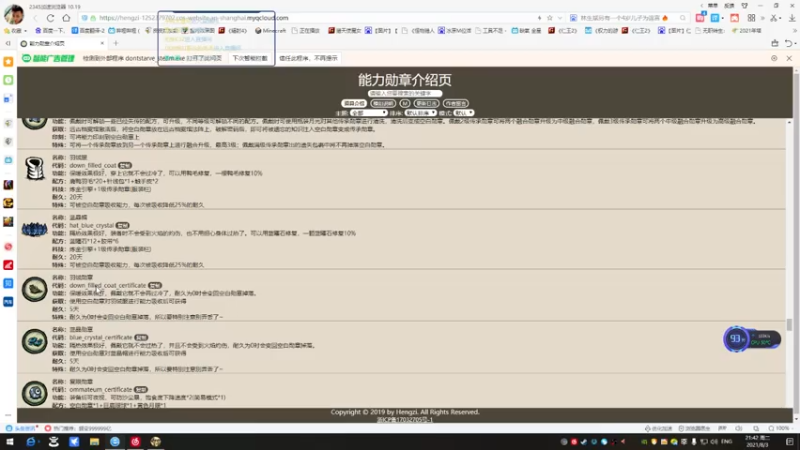Click the page vertical scrollbar thumb

point(789,324)
